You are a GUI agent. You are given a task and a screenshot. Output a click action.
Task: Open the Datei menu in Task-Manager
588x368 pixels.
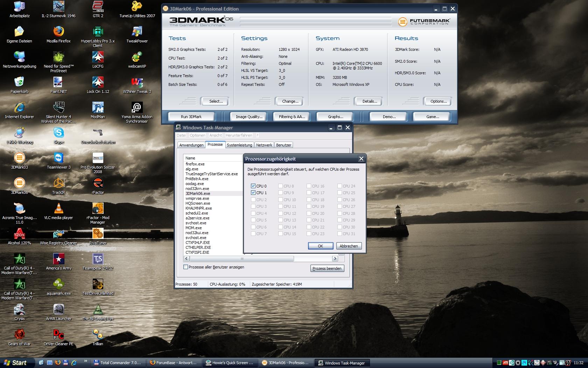pyautogui.click(x=181, y=135)
